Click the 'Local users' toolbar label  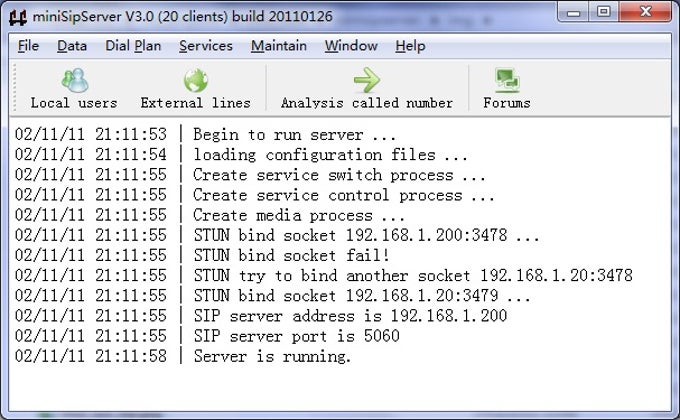pyautogui.click(x=73, y=102)
